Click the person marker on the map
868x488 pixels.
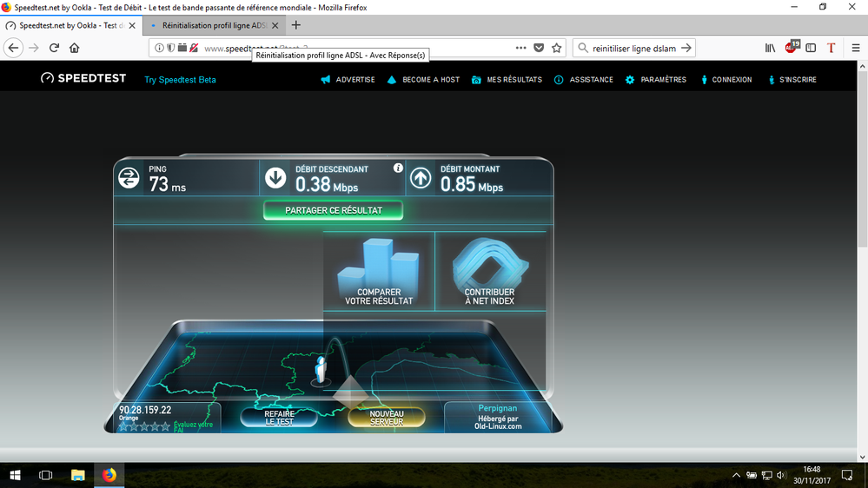pyautogui.click(x=321, y=370)
